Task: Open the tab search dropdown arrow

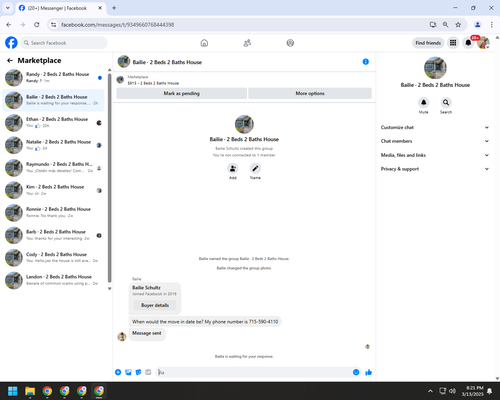Action: click(x=8, y=8)
